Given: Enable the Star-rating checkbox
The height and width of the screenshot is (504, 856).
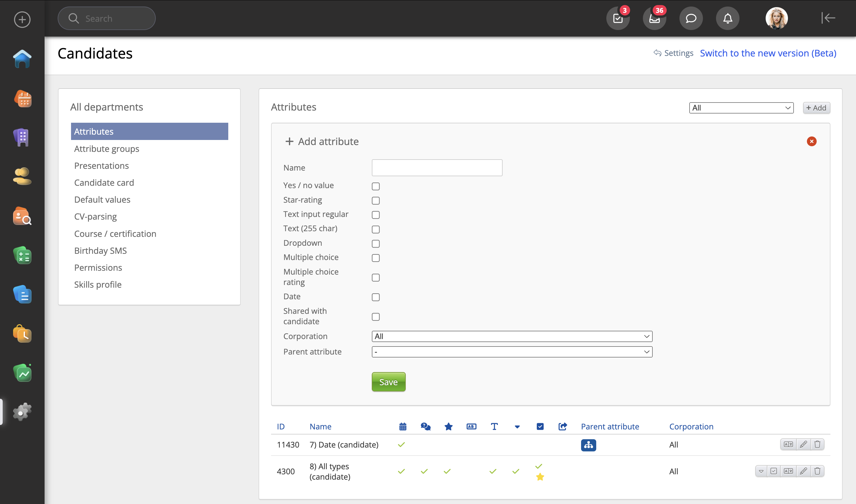Looking at the screenshot, I should (x=375, y=201).
